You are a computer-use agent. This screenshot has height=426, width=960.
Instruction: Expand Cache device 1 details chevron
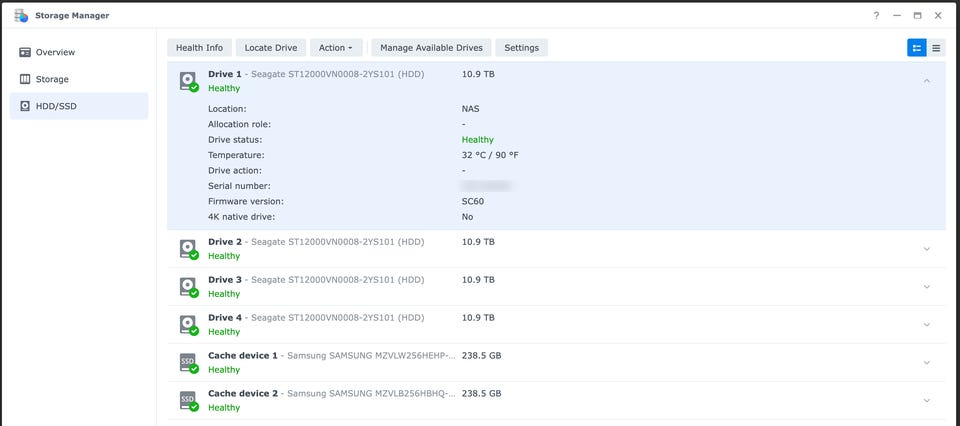click(x=927, y=363)
